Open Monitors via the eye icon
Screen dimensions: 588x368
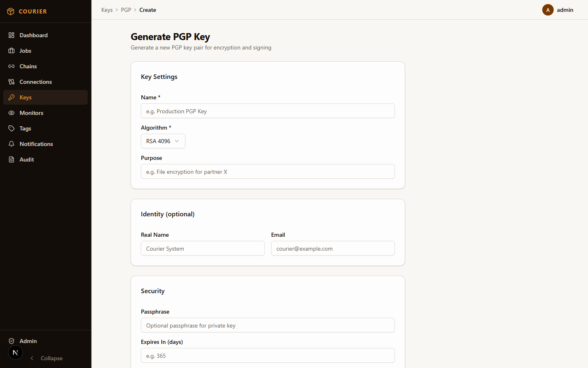(11, 113)
